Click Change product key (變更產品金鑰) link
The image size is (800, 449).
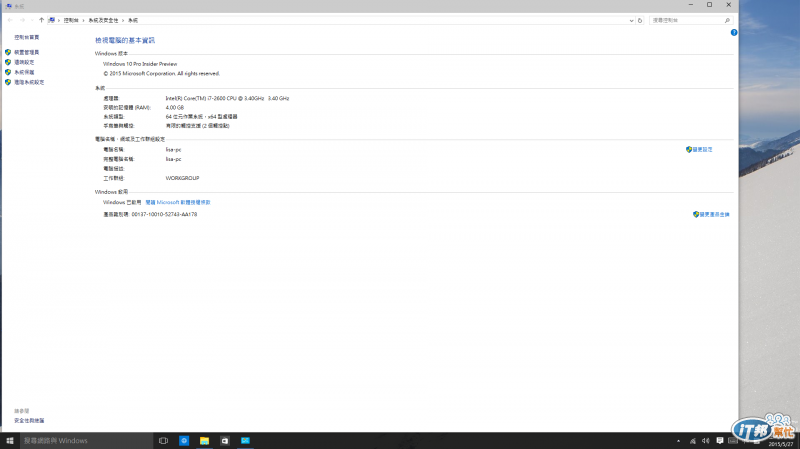(x=714, y=214)
